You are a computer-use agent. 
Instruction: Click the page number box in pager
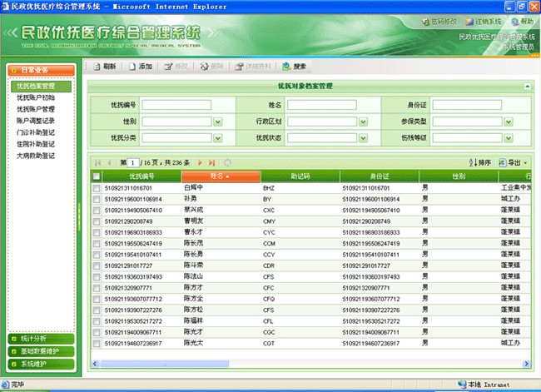pos(133,162)
